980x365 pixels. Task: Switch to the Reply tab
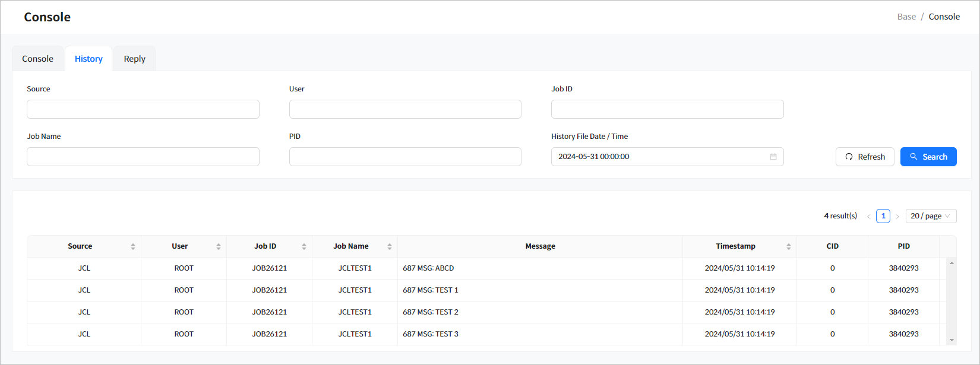coord(134,59)
